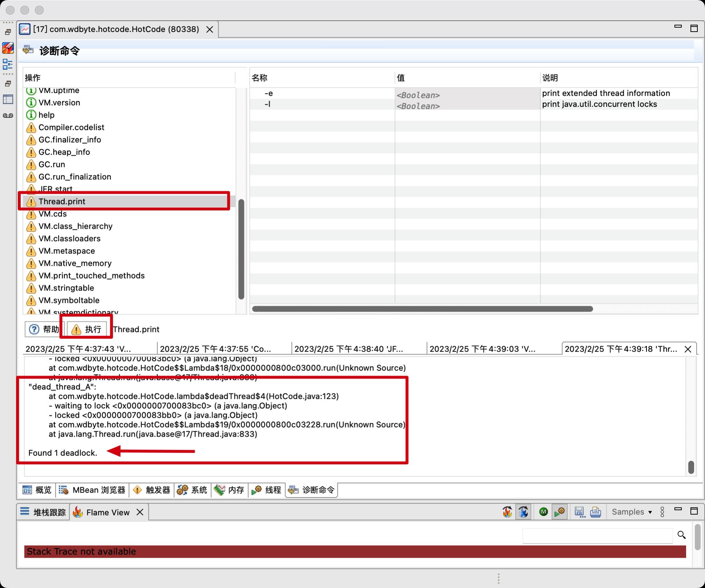Toggle the green M method button

coord(543,512)
